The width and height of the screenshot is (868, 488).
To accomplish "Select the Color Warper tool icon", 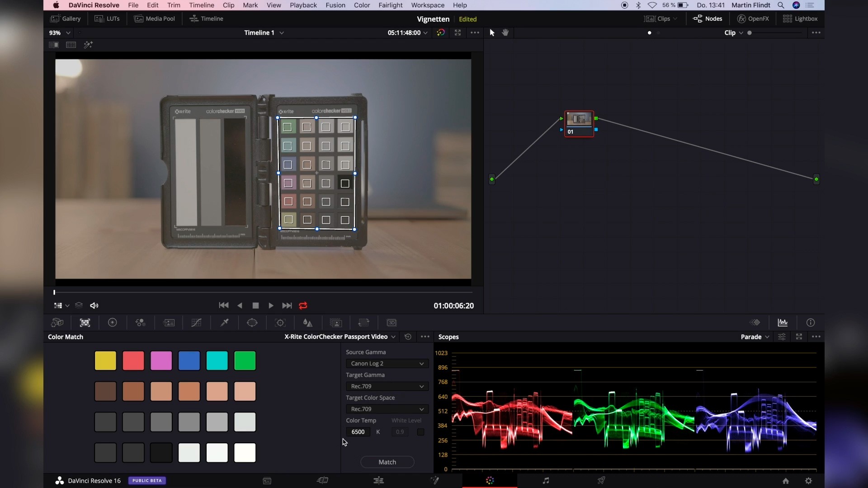I will click(x=196, y=322).
